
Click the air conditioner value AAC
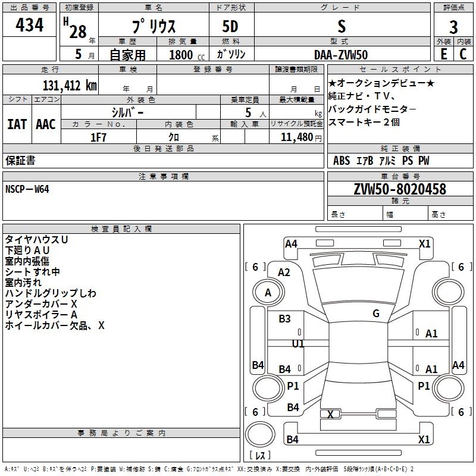46,124
